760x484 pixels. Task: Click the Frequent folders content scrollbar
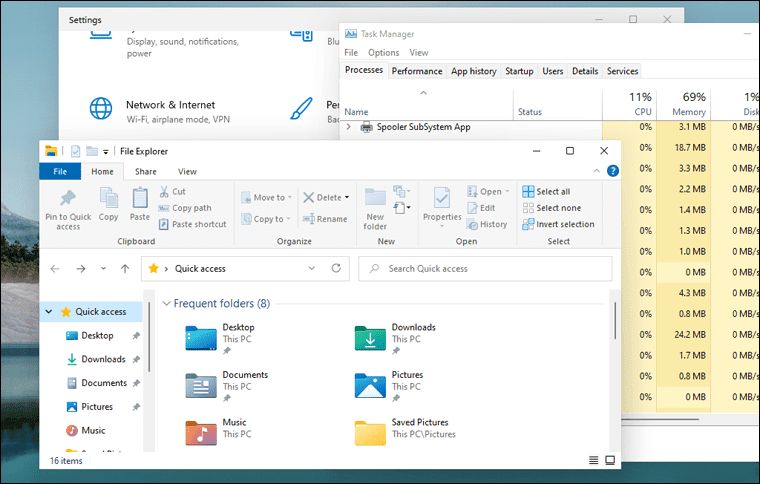tap(615, 321)
